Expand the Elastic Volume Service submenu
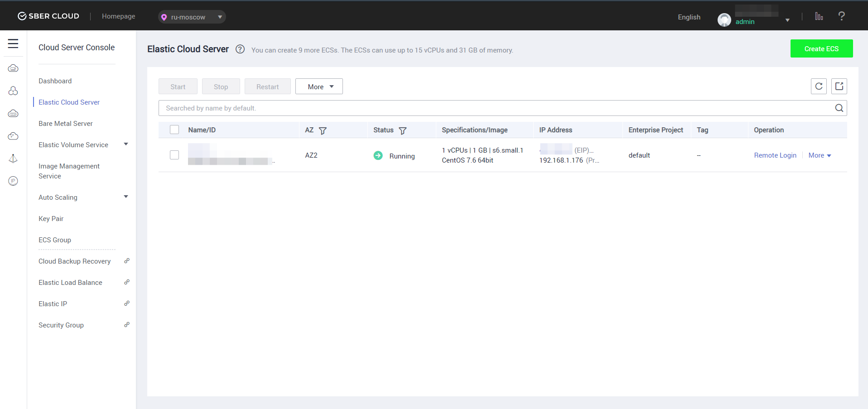This screenshot has height=409, width=868. click(126, 144)
